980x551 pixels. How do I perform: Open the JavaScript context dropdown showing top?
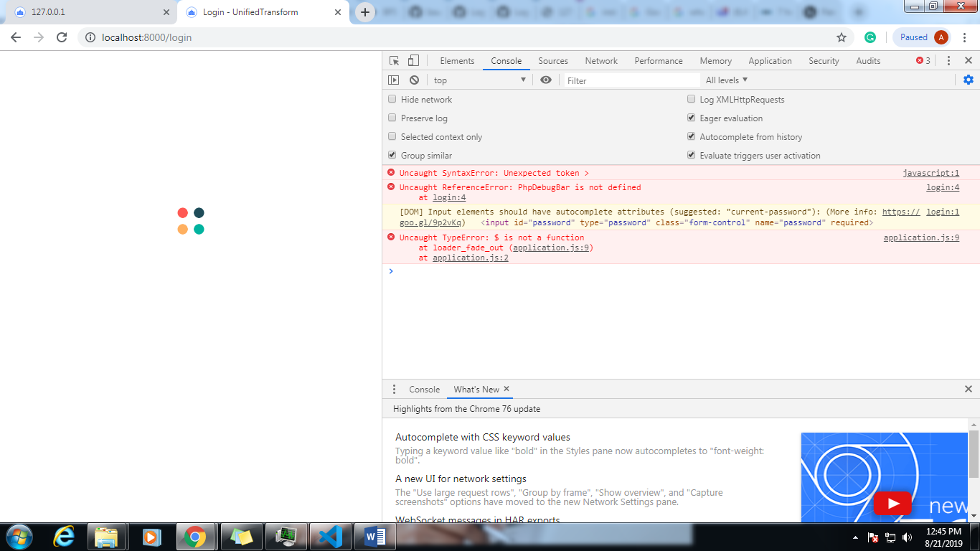coord(479,80)
